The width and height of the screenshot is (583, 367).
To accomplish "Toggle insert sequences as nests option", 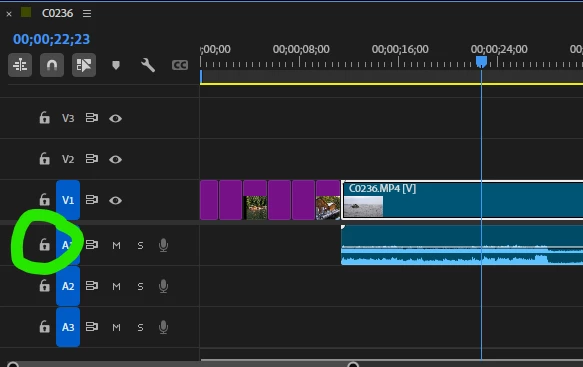I will (x=20, y=65).
